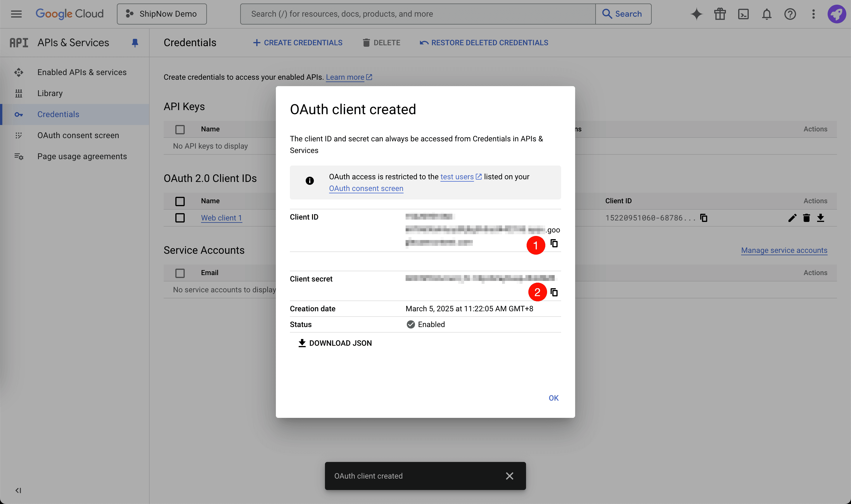Click the free trial gift icon
The width and height of the screenshot is (851, 504).
tap(720, 14)
